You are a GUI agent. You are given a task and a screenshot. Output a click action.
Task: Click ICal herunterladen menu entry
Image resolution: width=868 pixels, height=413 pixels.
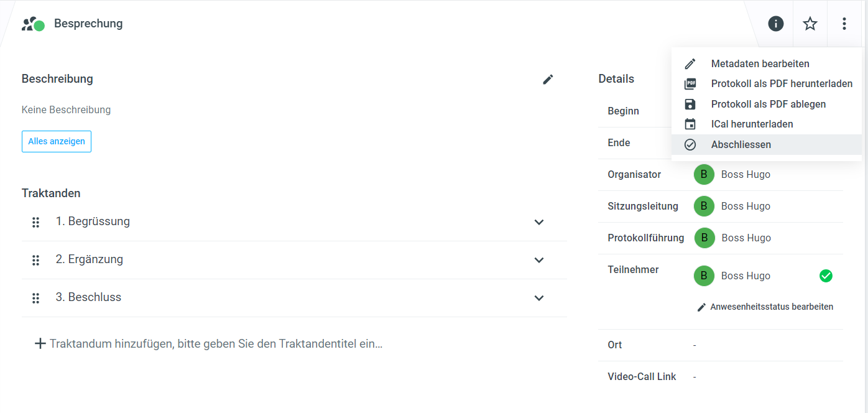click(752, 124)
